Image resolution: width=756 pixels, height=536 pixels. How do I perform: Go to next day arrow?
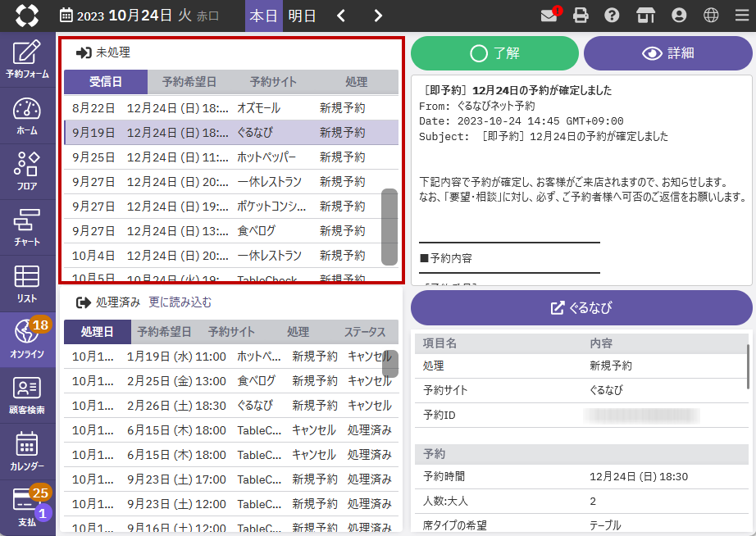[x=377, y=16]
